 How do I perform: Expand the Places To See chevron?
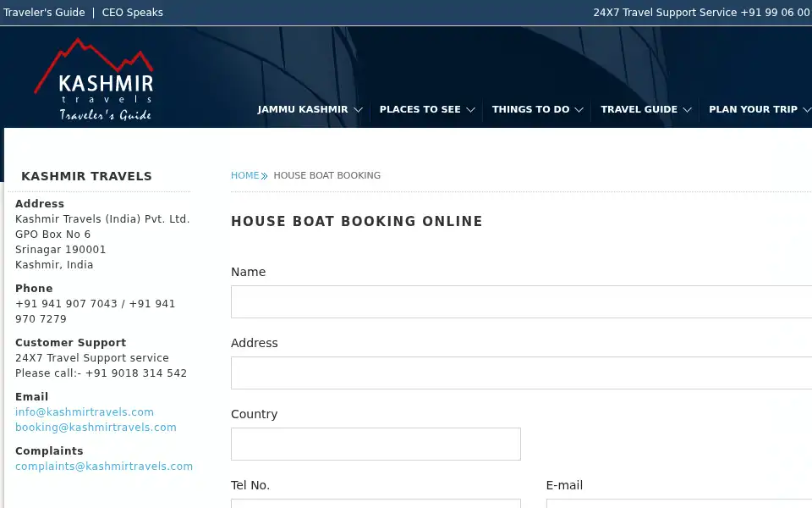(470, 110)
